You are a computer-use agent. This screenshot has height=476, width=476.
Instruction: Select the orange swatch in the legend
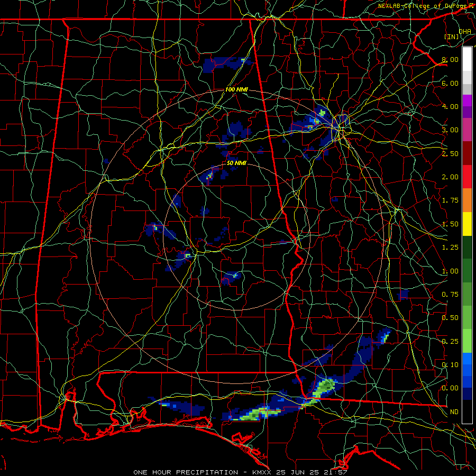click(x=467, y=200)
